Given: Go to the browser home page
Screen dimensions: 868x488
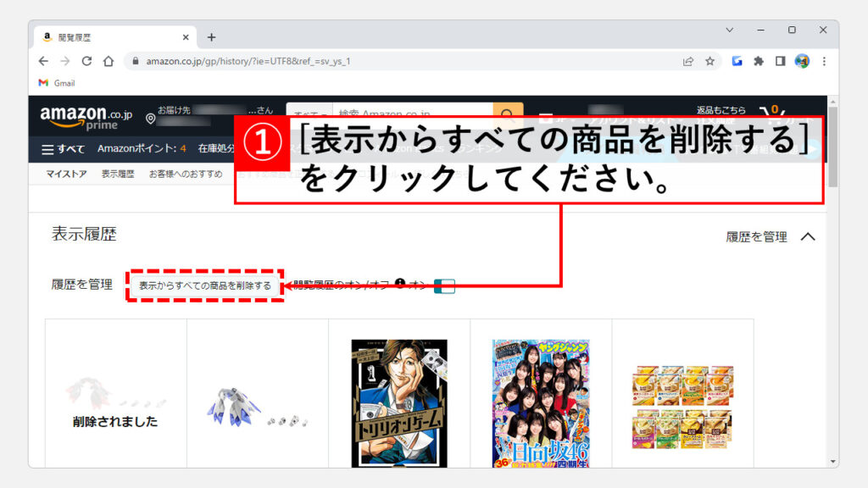Looking at the screenshot, I should [x=108, y=61].
